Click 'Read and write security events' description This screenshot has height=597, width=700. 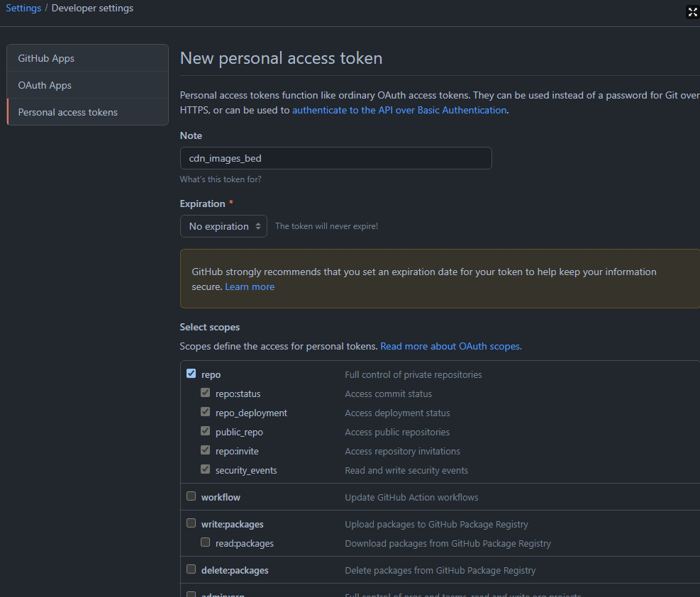click(406, 471)
